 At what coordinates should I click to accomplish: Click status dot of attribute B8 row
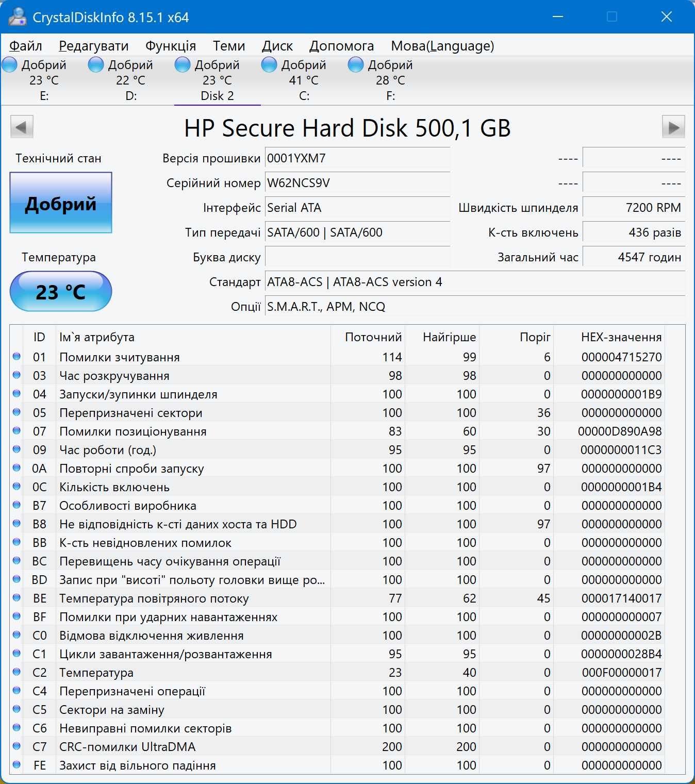pos(16,523)
